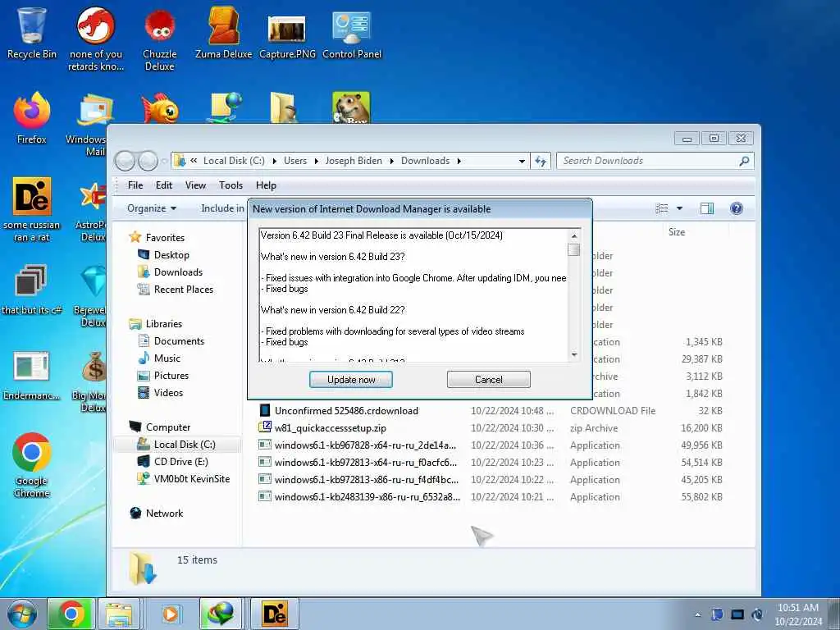The height and width of the screenshot is (630, 840).
Task: Expand the Users breadcrumb arrow
Action: pyautogui.click(x=316, y=161)
